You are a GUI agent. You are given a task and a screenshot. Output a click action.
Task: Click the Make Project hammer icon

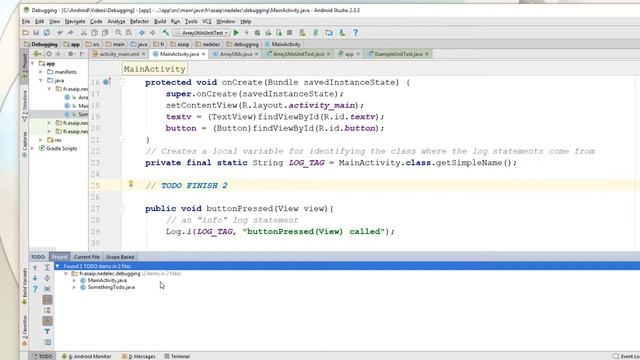[166, 33]
